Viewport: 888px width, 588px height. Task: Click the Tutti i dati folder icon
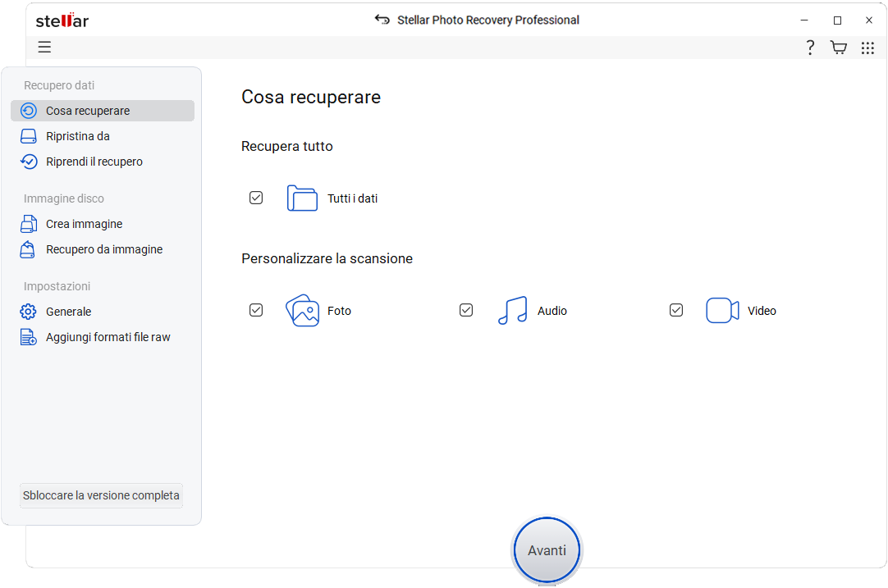click(x=302, y=198)
